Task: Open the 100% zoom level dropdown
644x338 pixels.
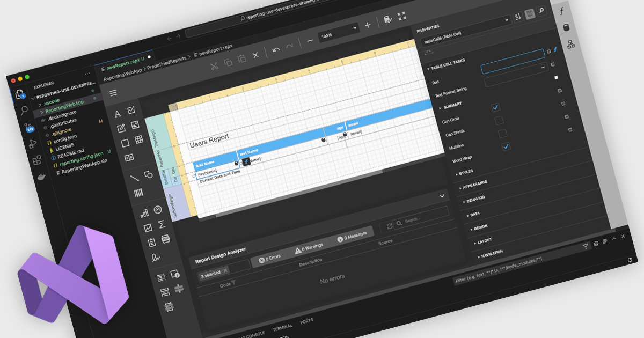Action: click(355, 28)
